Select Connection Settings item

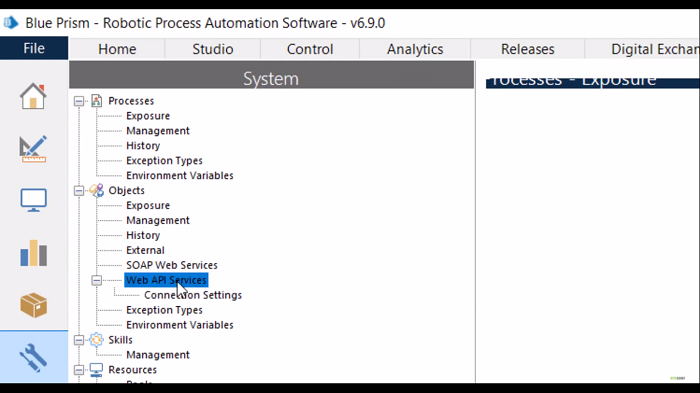click(x=193, y=295)
